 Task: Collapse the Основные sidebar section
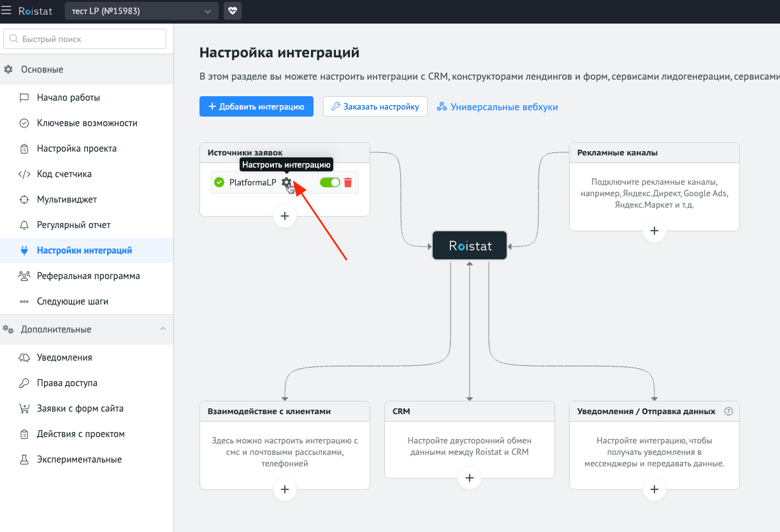pos(87,69)
